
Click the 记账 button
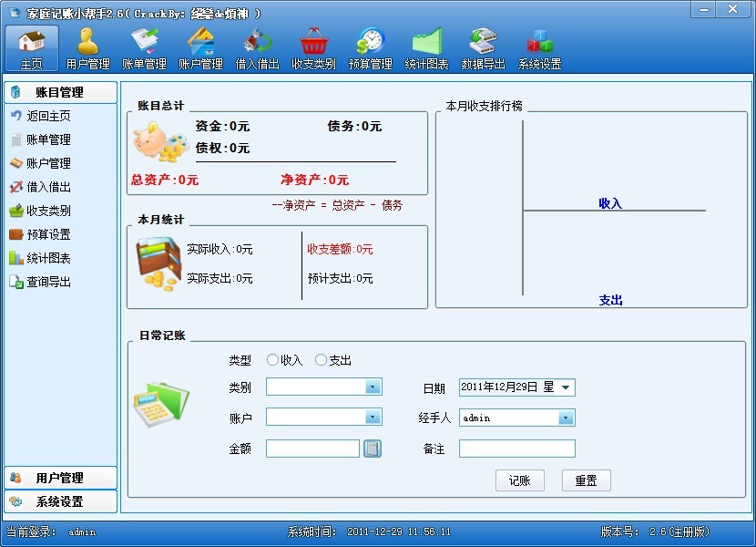(x=519, y=480)
